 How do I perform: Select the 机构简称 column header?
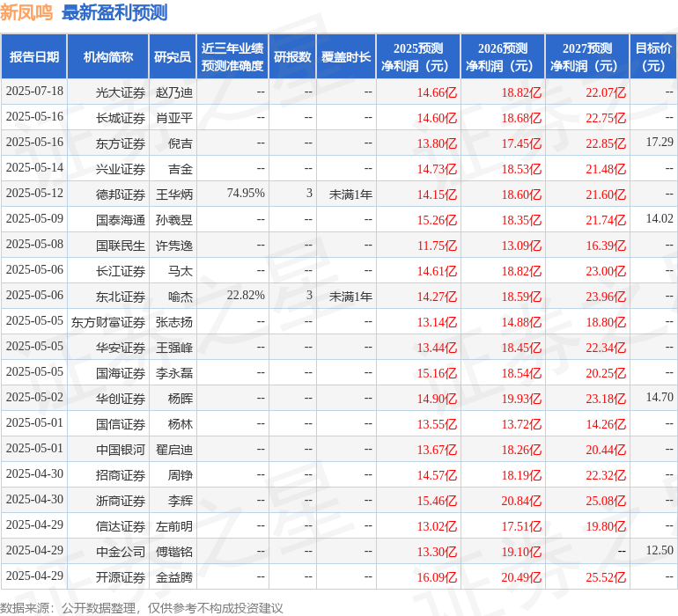[x=108, y=56]
